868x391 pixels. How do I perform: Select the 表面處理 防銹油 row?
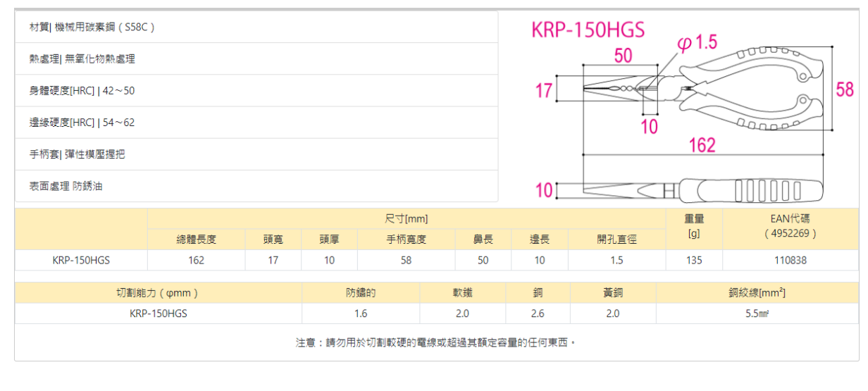click(256, 186)
